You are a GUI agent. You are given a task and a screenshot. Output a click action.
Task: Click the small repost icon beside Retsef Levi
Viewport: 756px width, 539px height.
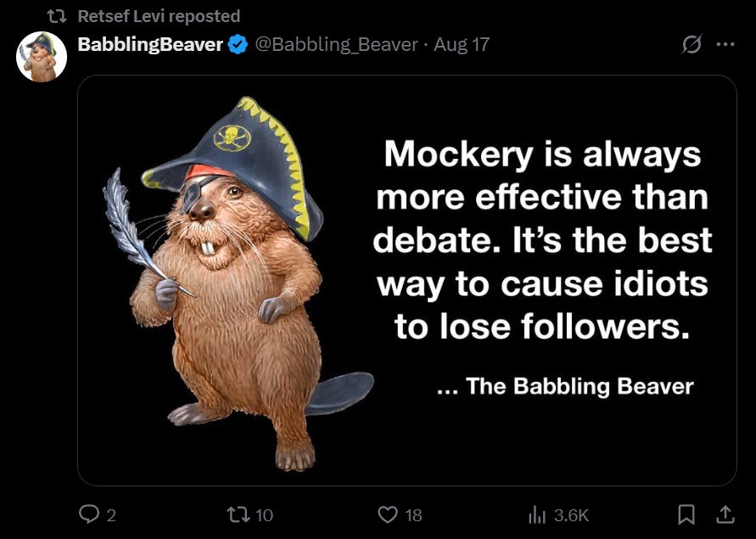coord(56,17)
